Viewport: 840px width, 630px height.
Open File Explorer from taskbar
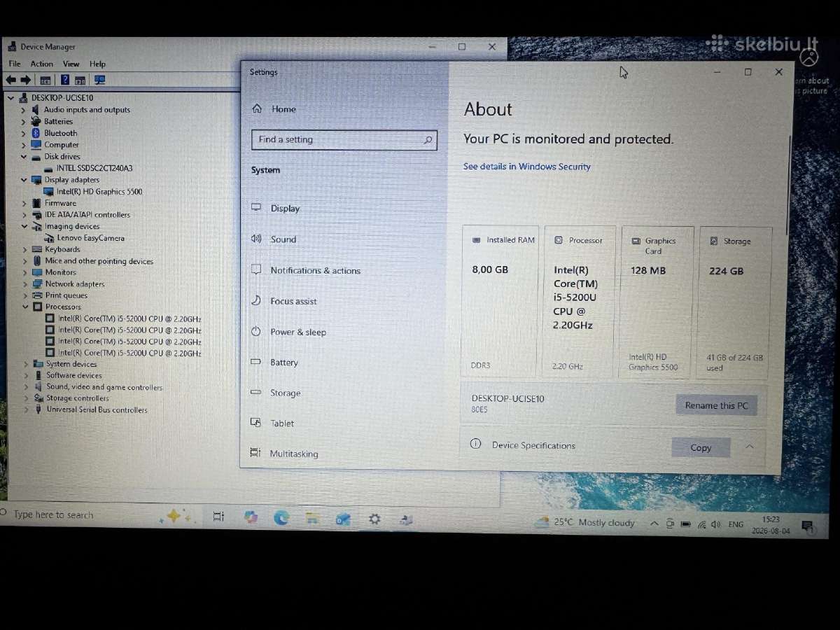[x=312, y=518]
